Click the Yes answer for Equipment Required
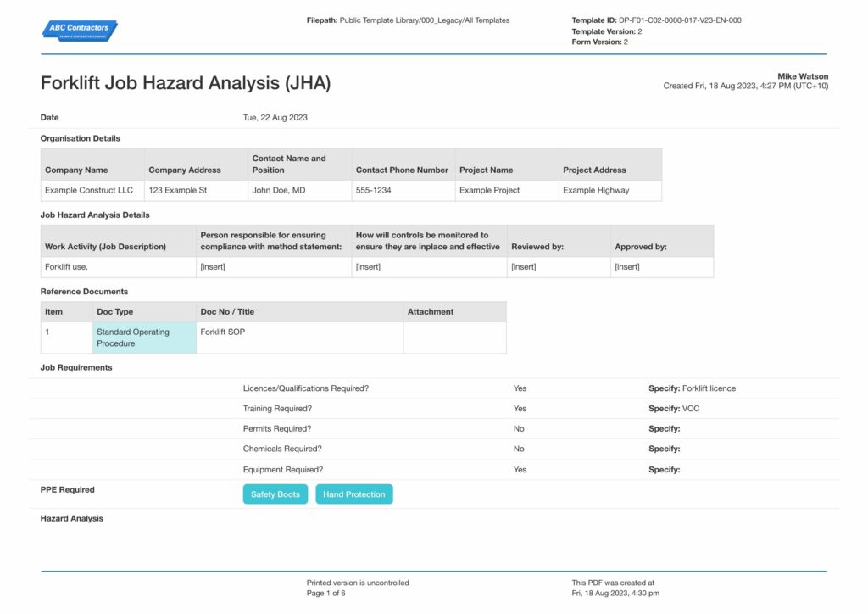Image resolution: width=868 pixels, height=614 pixels. click(520, 470)
